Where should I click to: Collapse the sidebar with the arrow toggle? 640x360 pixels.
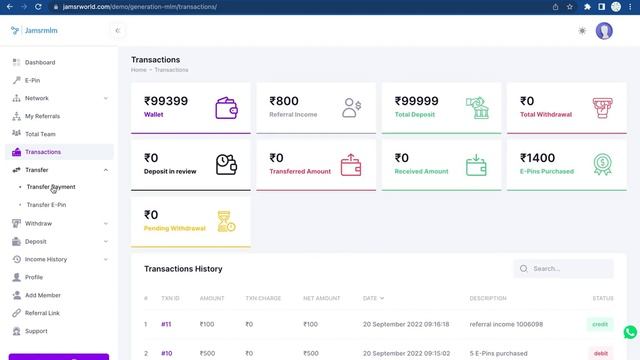(x=118, y=31)
